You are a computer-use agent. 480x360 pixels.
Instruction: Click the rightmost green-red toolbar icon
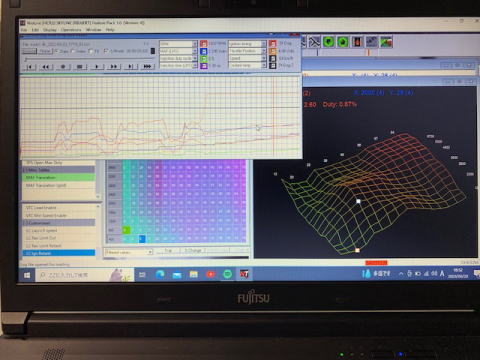[x=386, y=42]
